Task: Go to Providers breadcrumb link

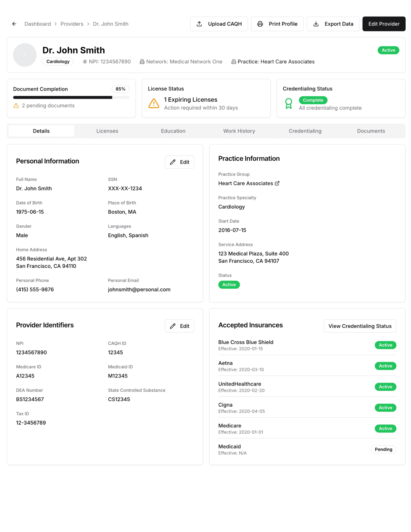Action: (x=72, y=24)
